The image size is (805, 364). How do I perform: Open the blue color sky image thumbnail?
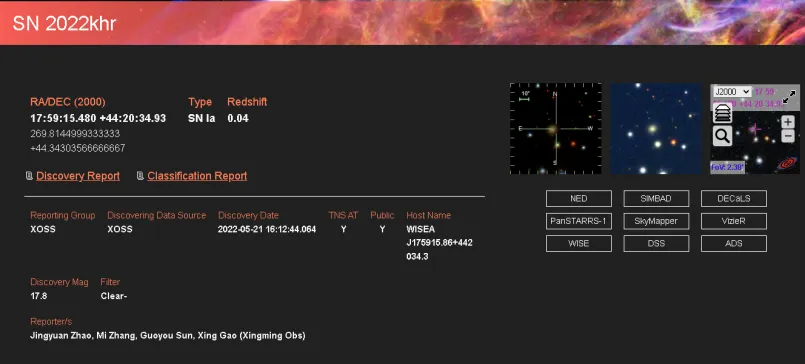tap(656, 128)
